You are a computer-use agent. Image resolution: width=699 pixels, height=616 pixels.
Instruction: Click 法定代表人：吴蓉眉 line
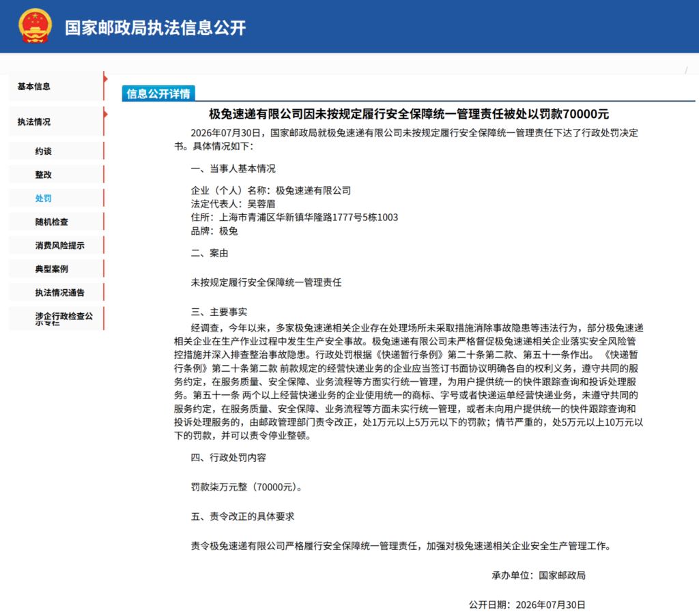[233, 204]
